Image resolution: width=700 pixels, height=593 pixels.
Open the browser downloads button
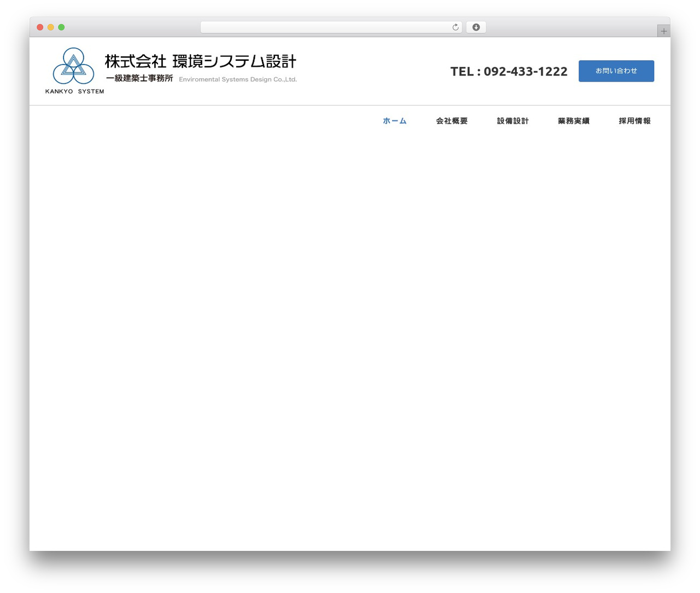pyautogui.click(x=476, y=27)
